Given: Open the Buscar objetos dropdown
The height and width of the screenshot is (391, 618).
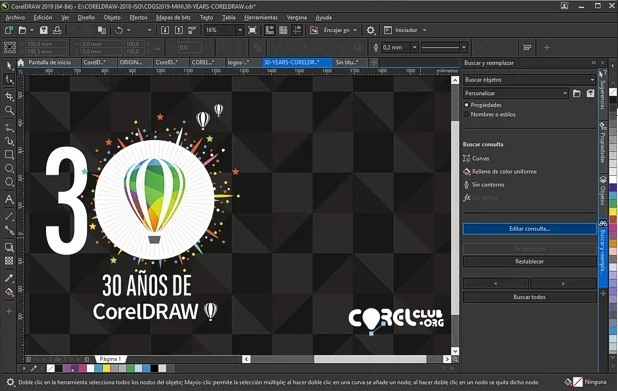Looking at the screenshot, I should (x=529, y=80).
